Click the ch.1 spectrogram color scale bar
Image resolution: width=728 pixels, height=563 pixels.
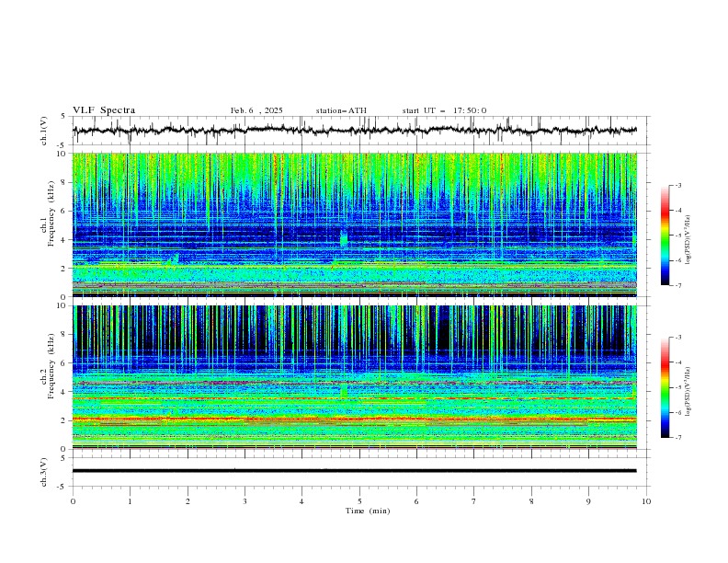tap(665, 236)
